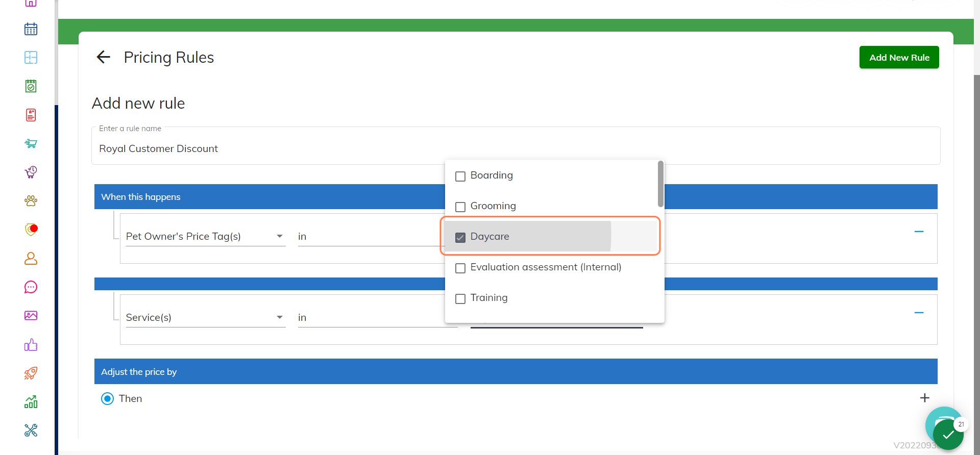Expand the Pet Owner's Price Tag(s) dropdown
This screenshot has width=980, height=455.
point(205,236)
